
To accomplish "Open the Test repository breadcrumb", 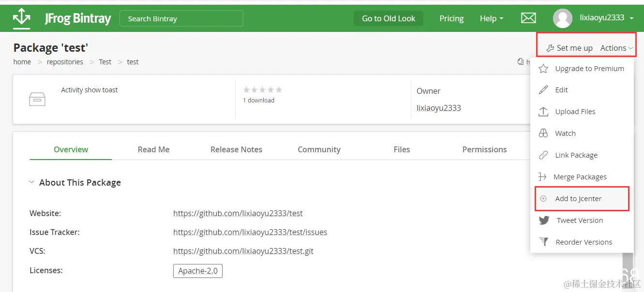I will coord(105,62).
